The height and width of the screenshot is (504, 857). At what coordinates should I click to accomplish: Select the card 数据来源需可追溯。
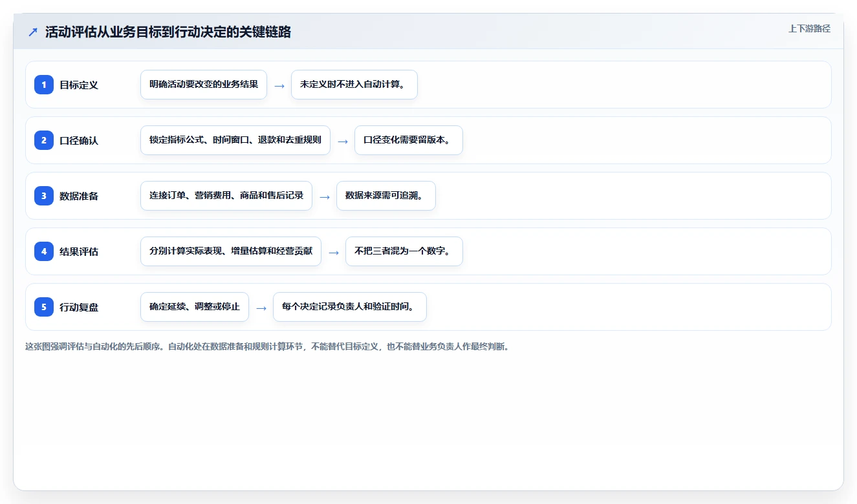[386, 196]
